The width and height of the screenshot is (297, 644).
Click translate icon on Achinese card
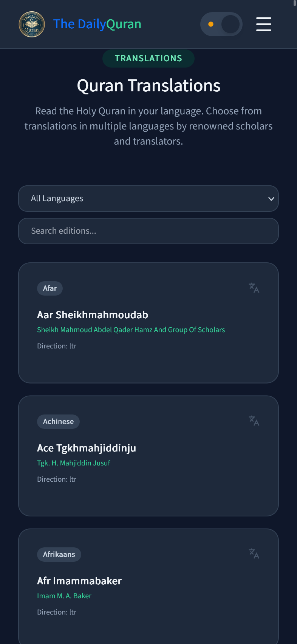(254, 421)
